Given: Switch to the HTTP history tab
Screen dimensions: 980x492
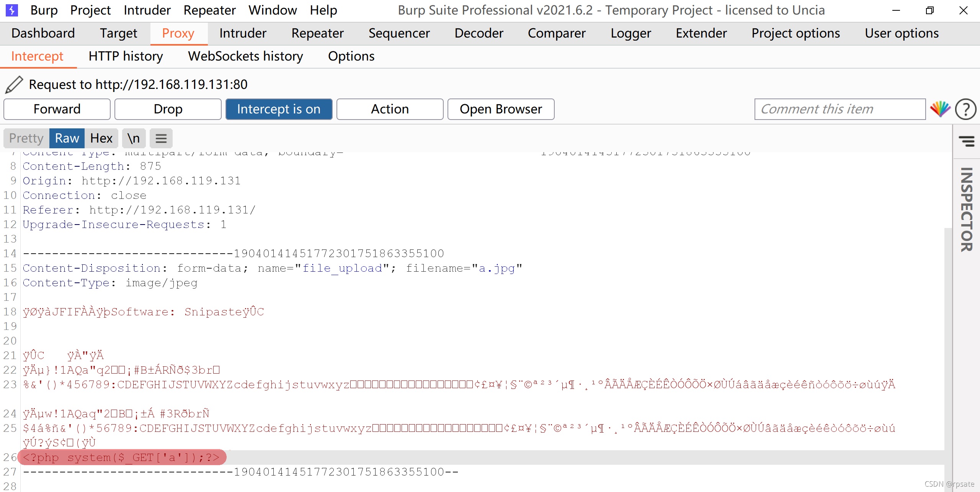Looking at the screenshot, I should [x=126, y=56].
